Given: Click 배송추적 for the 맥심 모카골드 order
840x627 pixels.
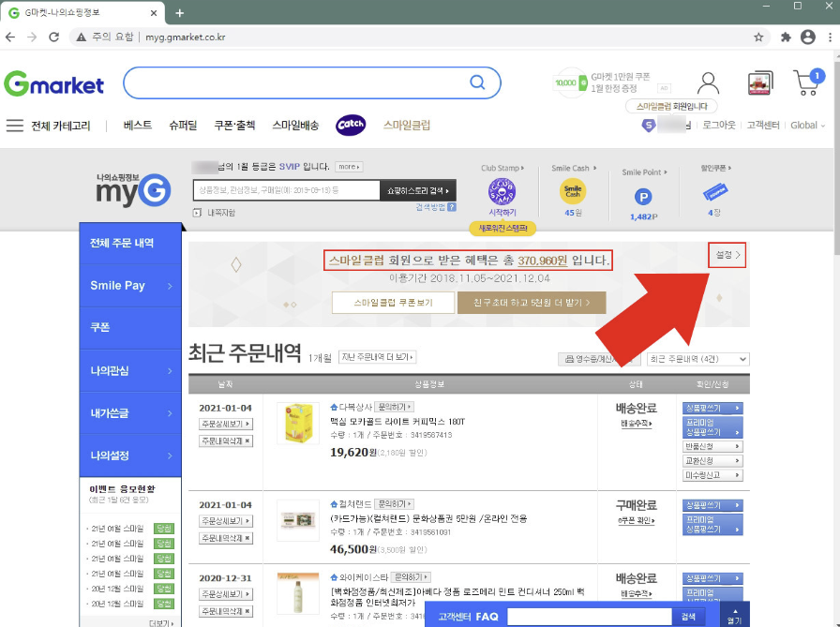Looking at the screenshot, I should (x=636, y=424).
